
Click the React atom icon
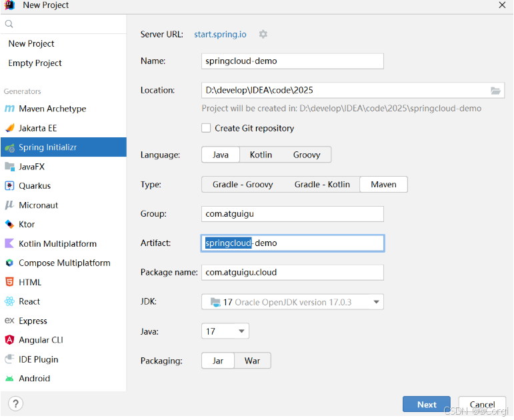click(9, 301)
